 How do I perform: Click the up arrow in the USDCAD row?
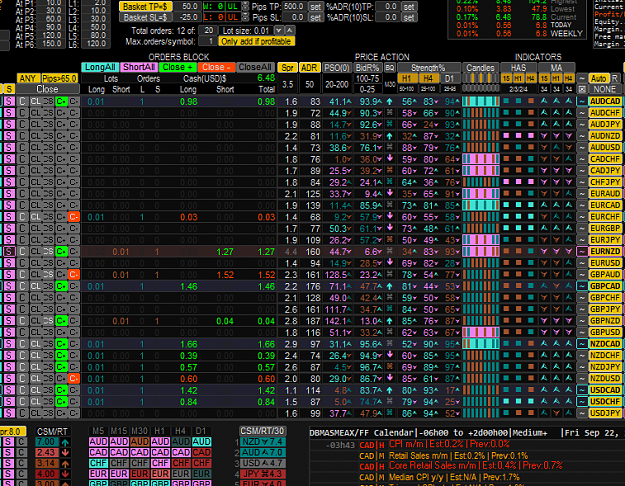click(389, 390)
